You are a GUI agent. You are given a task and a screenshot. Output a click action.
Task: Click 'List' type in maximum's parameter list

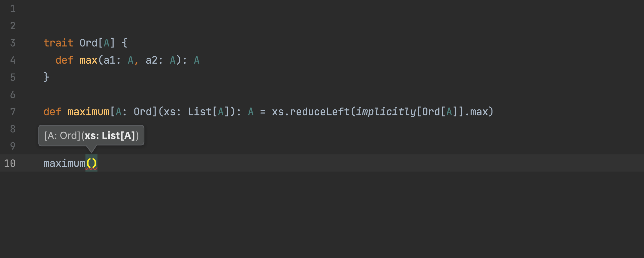(200, 112)
